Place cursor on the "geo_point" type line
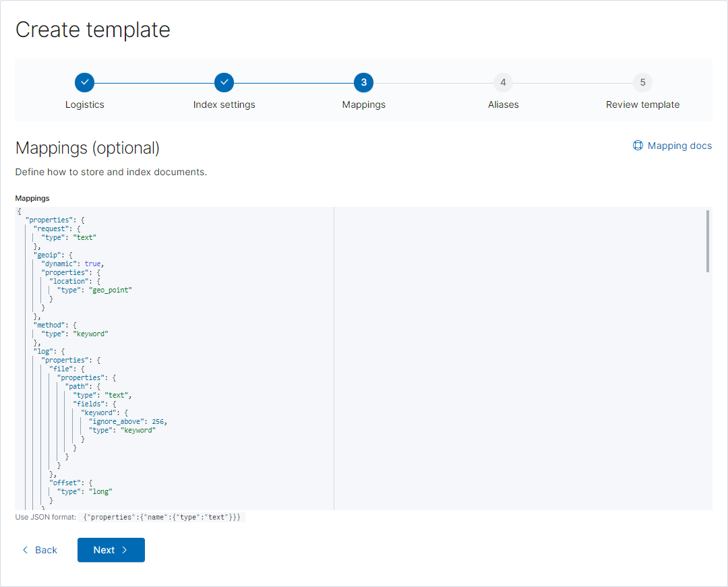728x587 pixels. coord(95,290)
